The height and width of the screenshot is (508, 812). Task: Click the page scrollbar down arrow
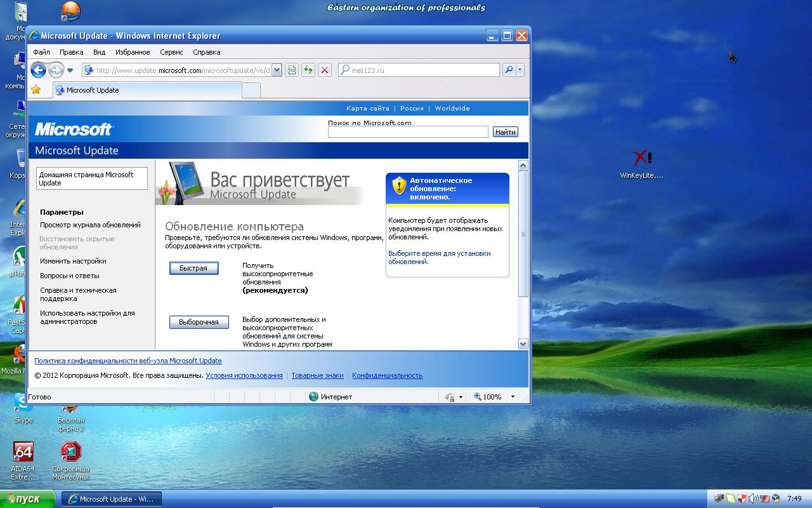(x=523, y=344)
